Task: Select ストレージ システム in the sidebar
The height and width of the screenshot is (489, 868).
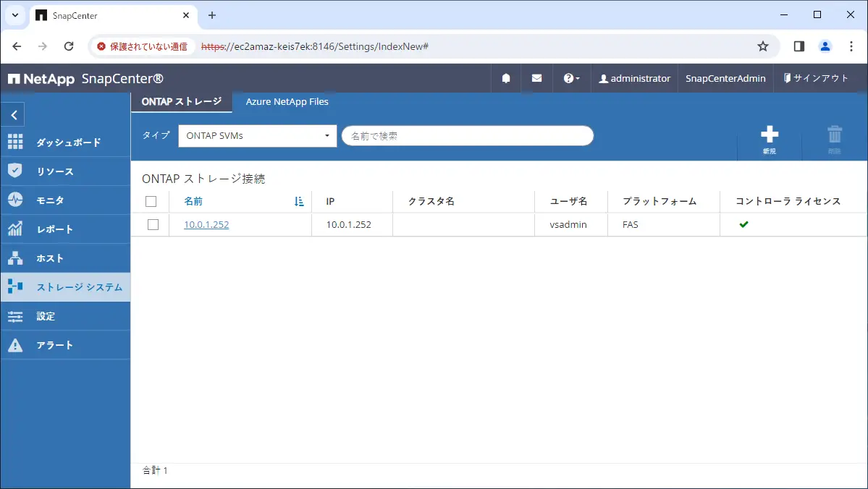Action: 65,287
